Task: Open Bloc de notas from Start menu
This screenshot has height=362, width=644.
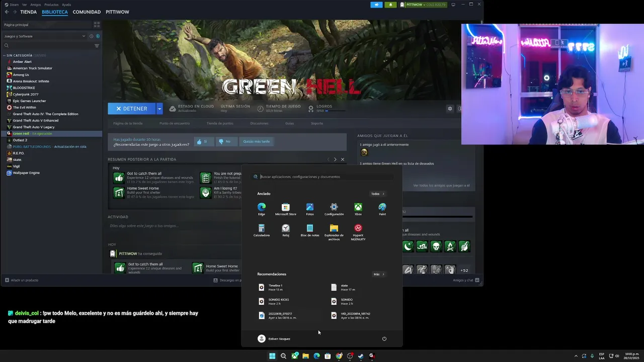Action: (x=310, y=231)
